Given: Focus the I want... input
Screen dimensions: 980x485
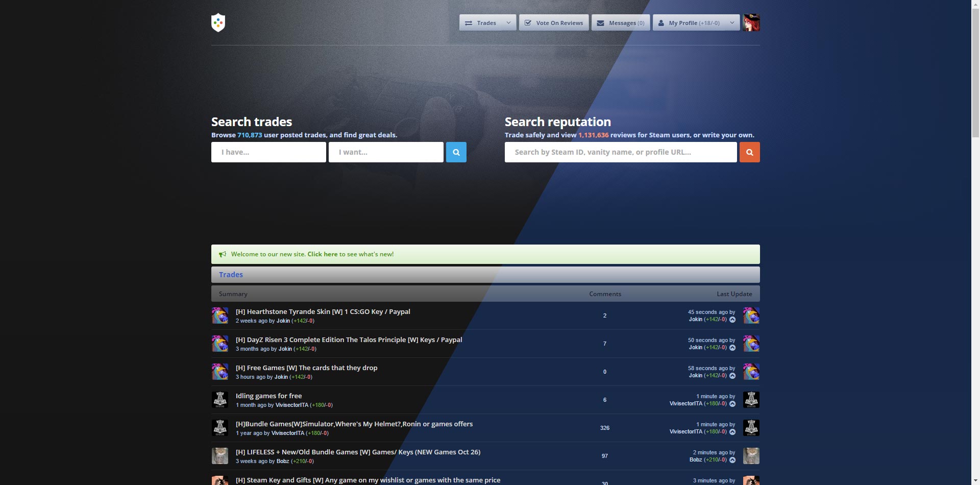Looking at the screenshot, I should pos(386,152).
